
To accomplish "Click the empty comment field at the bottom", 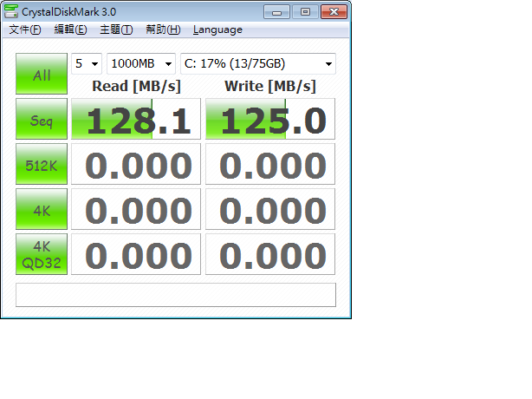I will point(176,295).
